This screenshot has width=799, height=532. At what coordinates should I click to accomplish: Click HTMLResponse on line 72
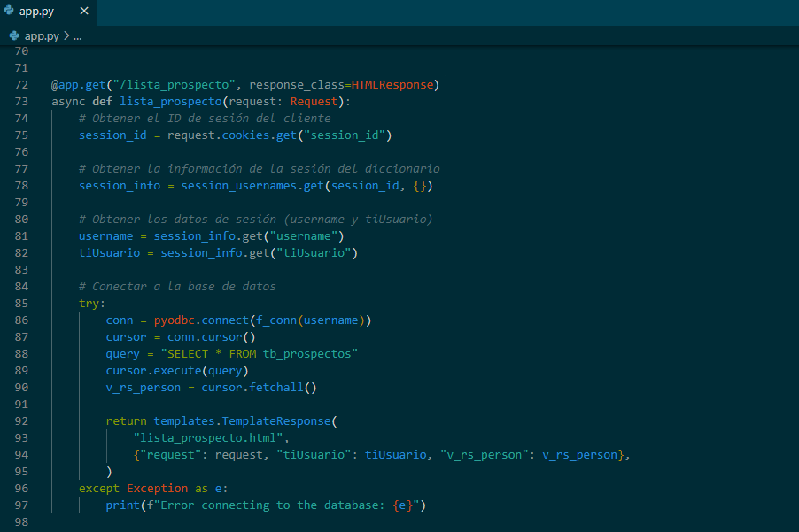392,84
